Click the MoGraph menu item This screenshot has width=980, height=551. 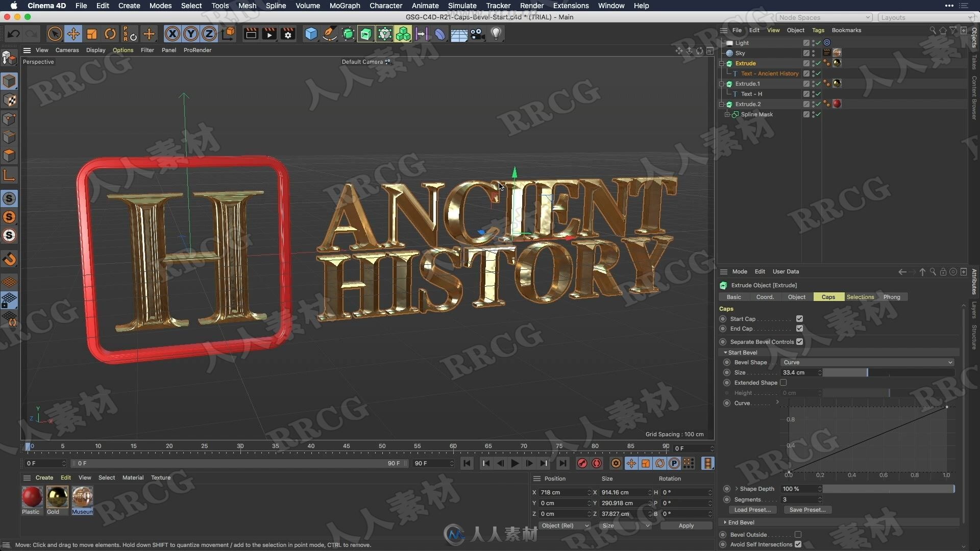coord(344,6)
